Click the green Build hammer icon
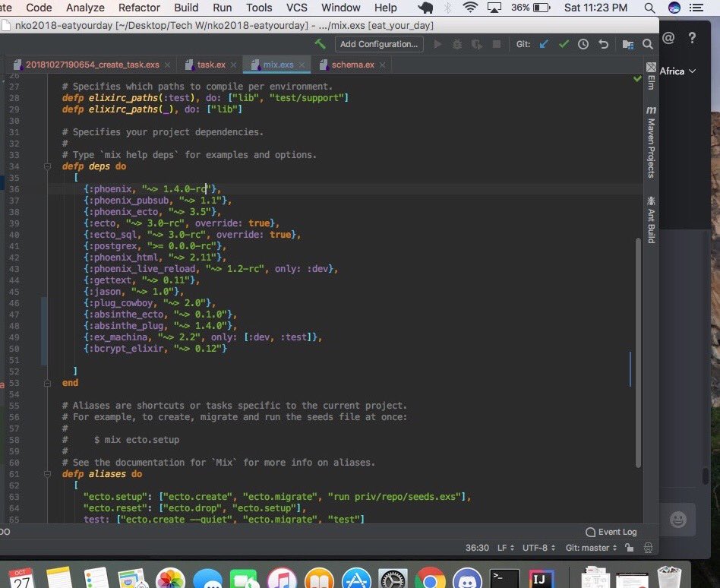The height and width of the screenshot is (588, 720). pyautogui.click(x=320, y=44)
